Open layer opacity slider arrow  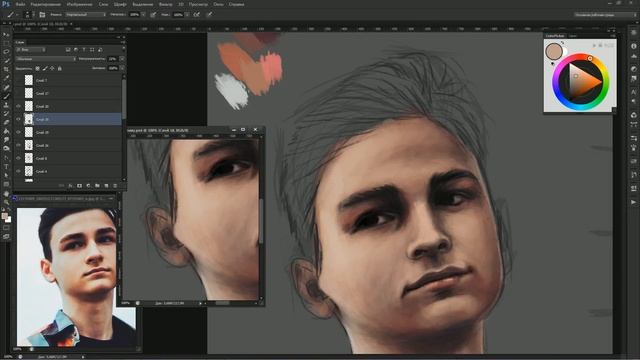[x=122, y=59]
